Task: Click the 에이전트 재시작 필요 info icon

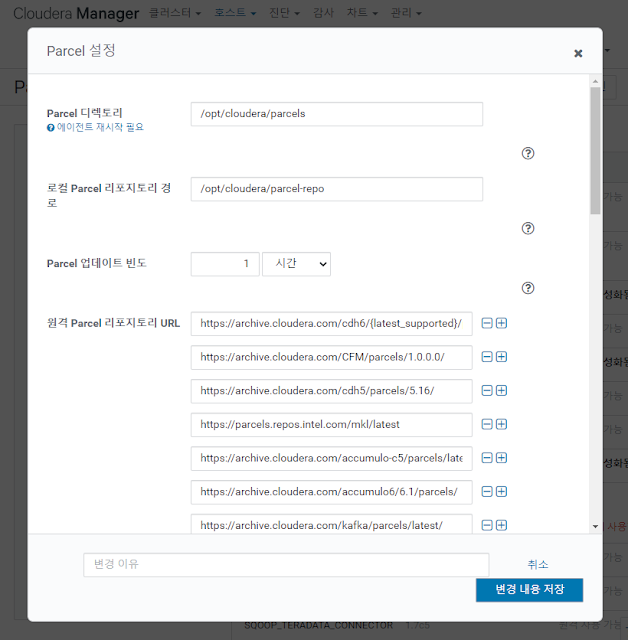Action: pos(51,128)
